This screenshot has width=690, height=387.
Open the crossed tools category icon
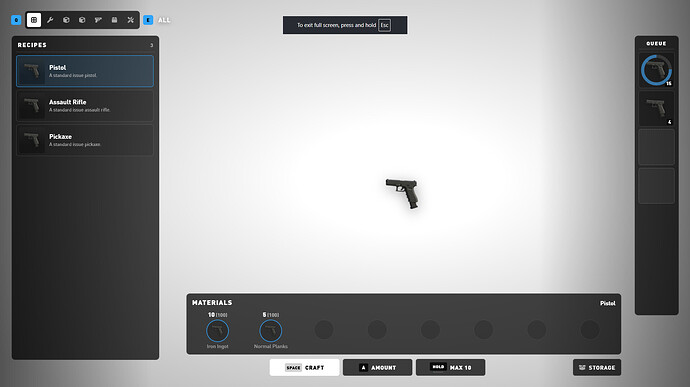pyautogui.click(x=131, y=20)
